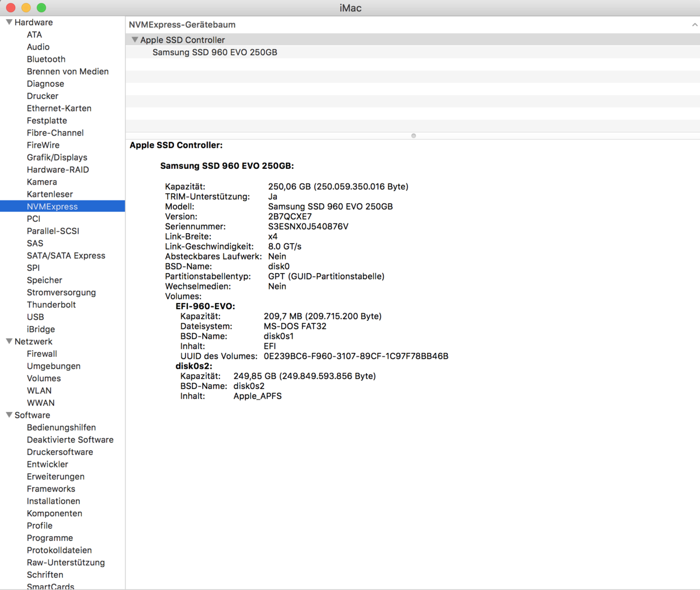Select USB in the sidebar

[35, 317]
